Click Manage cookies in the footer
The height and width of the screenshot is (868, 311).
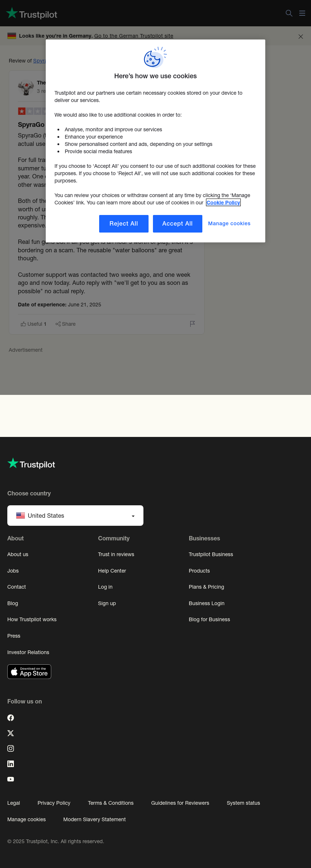26,819
